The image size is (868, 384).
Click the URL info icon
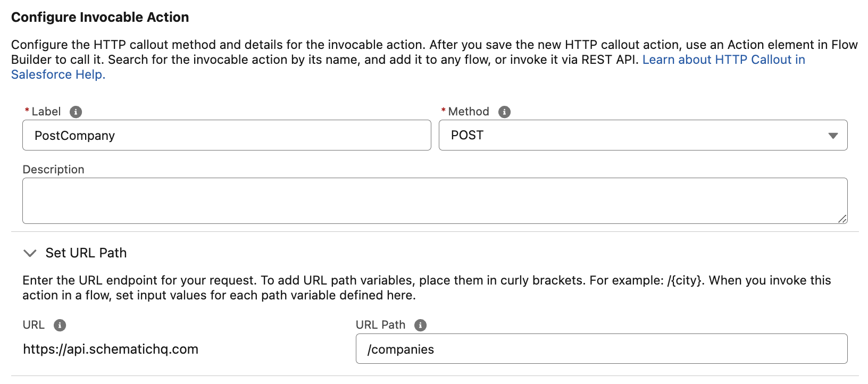point(60,324)
